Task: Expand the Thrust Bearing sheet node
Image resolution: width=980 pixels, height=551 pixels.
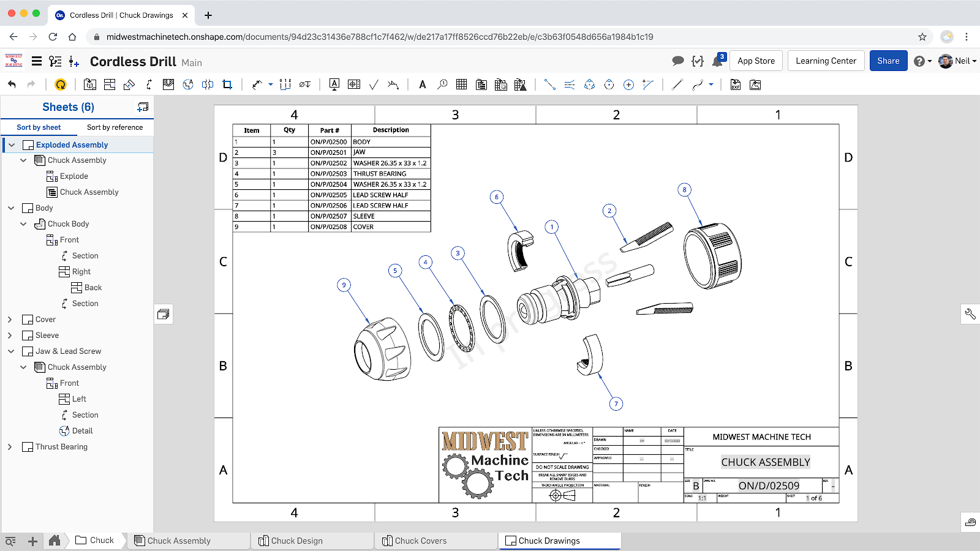Action: coord(10,447)
